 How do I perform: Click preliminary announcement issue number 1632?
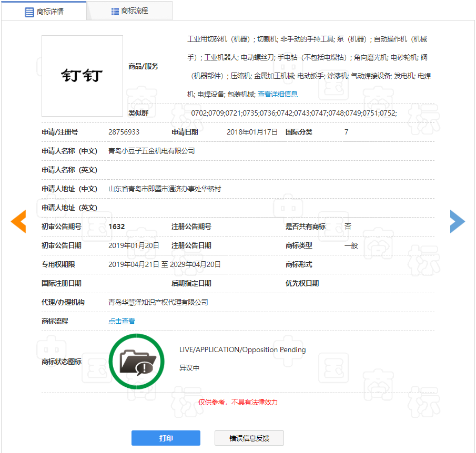(116, 226)
